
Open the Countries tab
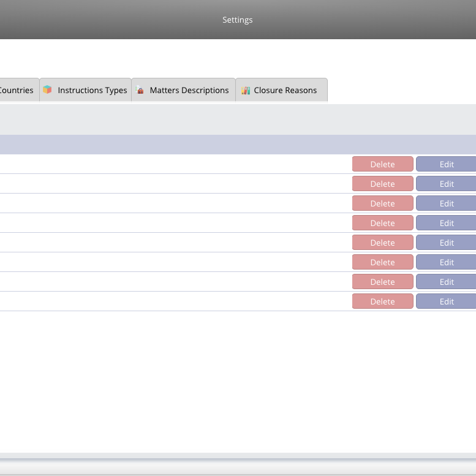(20, 90)
